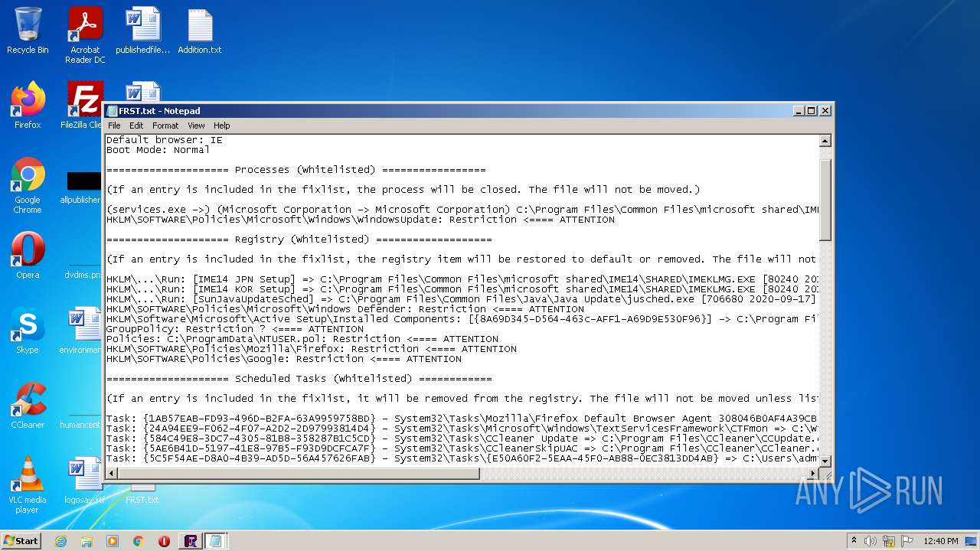Open the network status tray icon
Screen dimensions: 980x551
coord(889,541)
